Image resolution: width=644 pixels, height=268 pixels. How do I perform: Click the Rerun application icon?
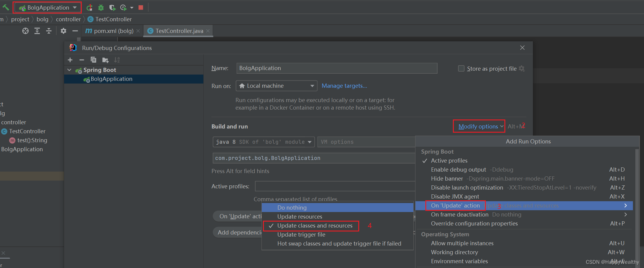[89, 7]
